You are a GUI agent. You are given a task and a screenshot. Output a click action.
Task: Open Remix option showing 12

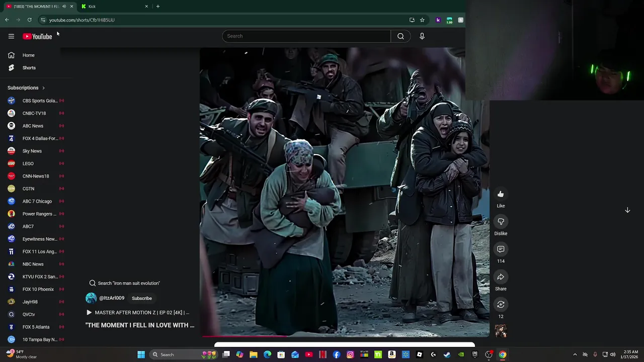(501, 305)
